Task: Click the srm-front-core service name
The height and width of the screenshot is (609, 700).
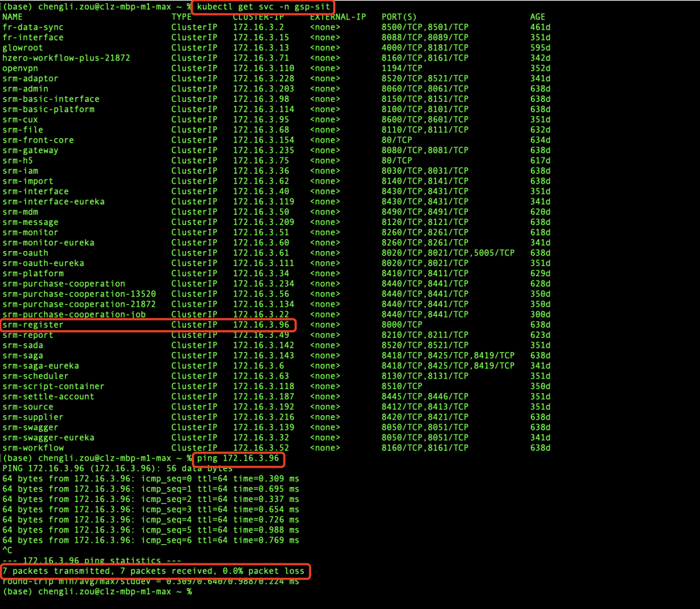Action: coord(38,140)
